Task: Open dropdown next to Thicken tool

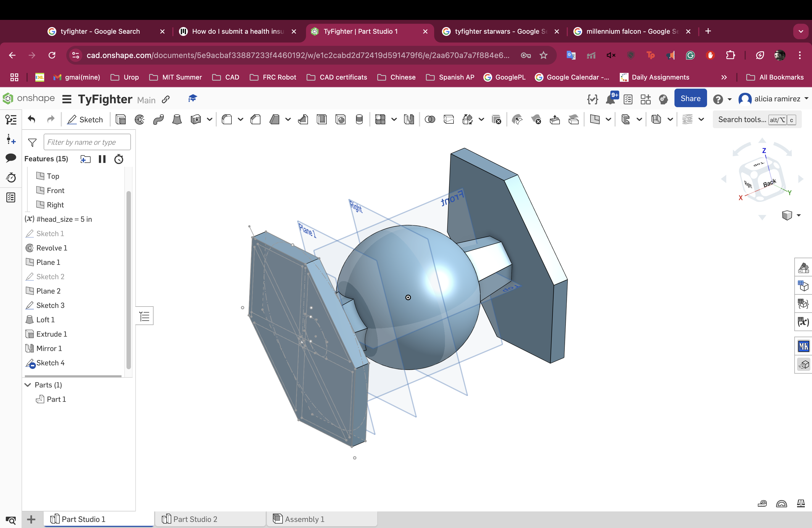Action: (x=210, y=120)
